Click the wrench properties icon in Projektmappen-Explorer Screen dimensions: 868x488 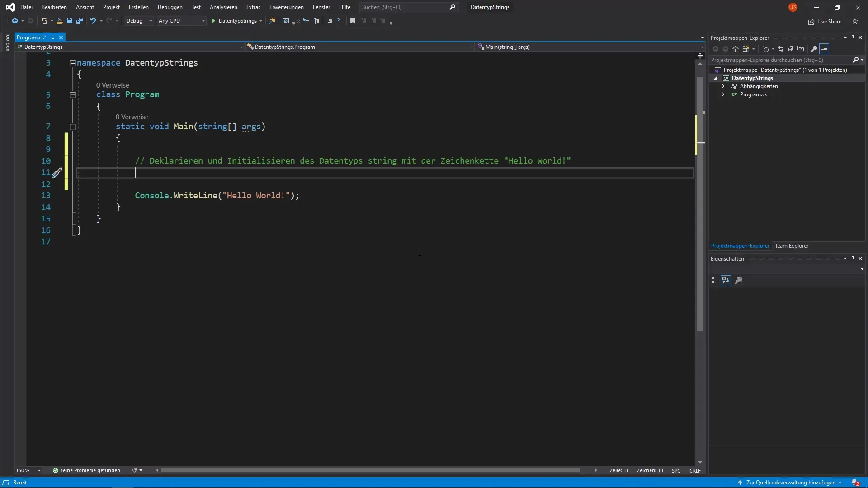(x=814, y=49)
